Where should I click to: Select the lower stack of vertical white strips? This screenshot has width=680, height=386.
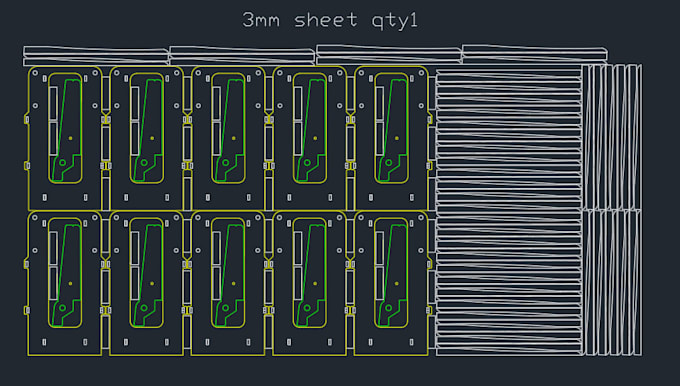point(612,283)
